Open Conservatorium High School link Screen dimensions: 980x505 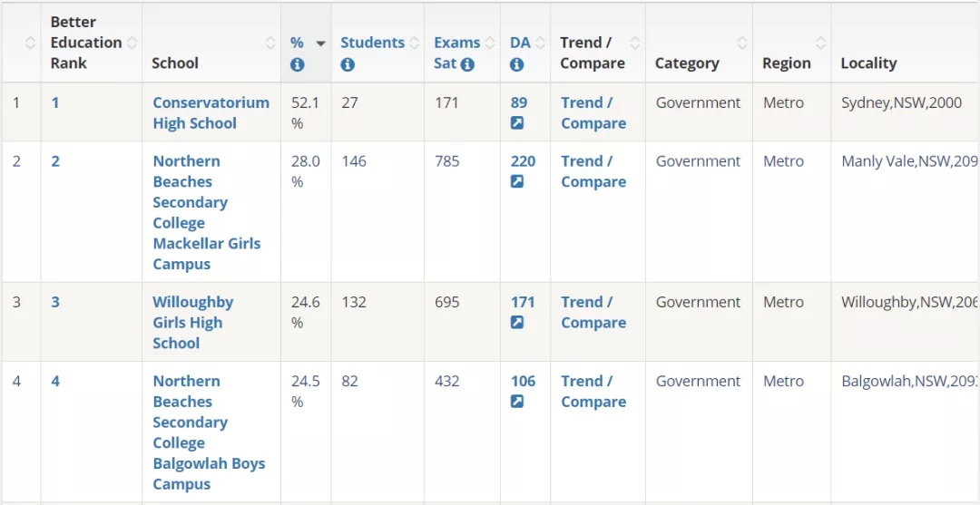tap(211, 113)
